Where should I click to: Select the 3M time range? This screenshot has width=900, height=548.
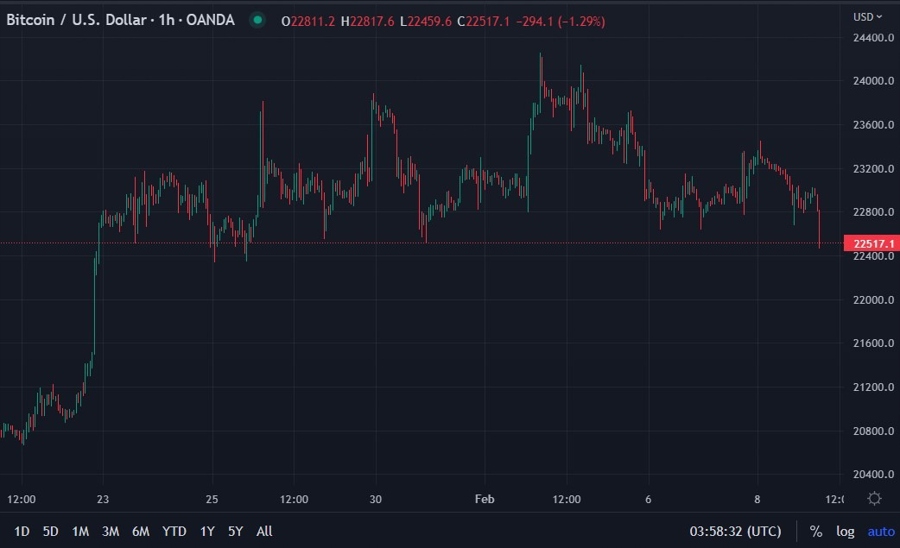110,531
